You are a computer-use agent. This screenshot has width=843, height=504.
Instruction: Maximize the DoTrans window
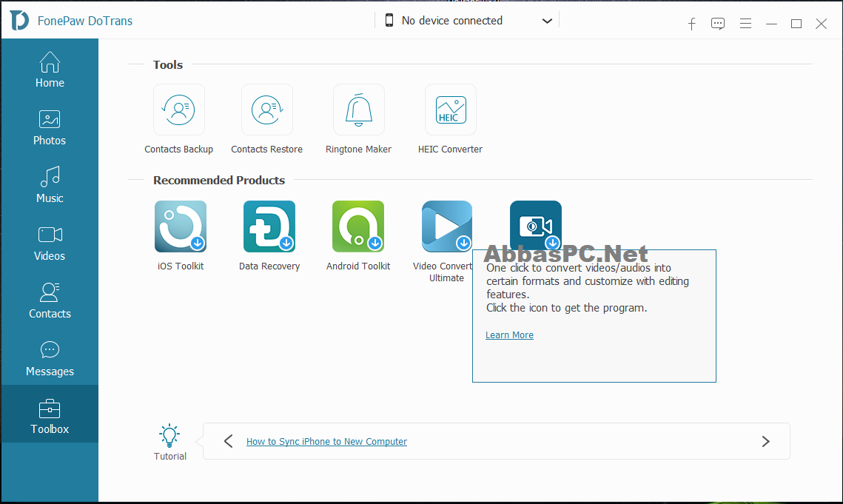pos(796,24)
